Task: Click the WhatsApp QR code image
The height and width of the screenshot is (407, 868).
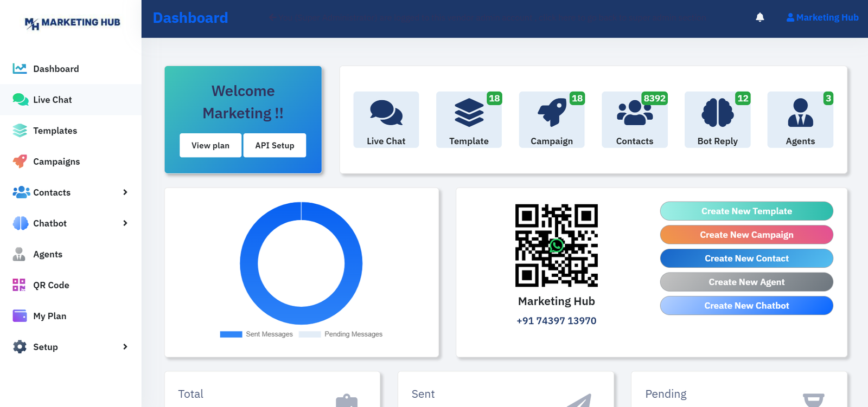Action: 557,246
